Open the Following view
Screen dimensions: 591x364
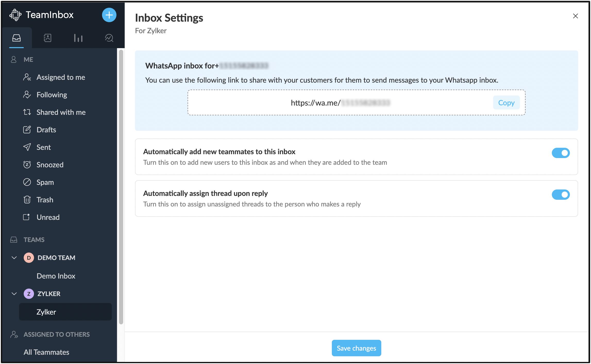point(52,94)
